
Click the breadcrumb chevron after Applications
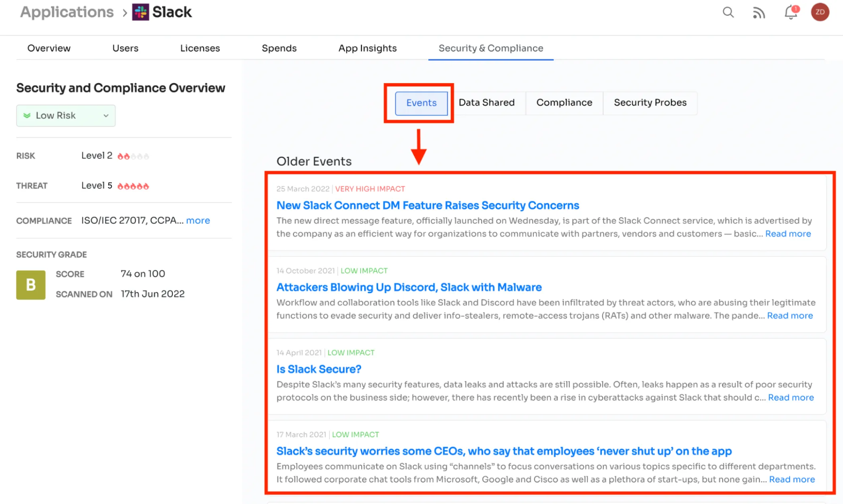click(x=125, y=13)
